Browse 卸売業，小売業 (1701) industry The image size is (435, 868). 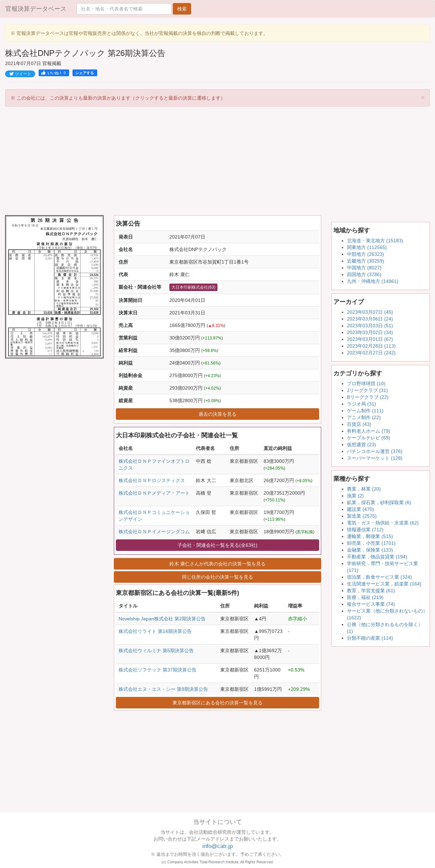371,543
